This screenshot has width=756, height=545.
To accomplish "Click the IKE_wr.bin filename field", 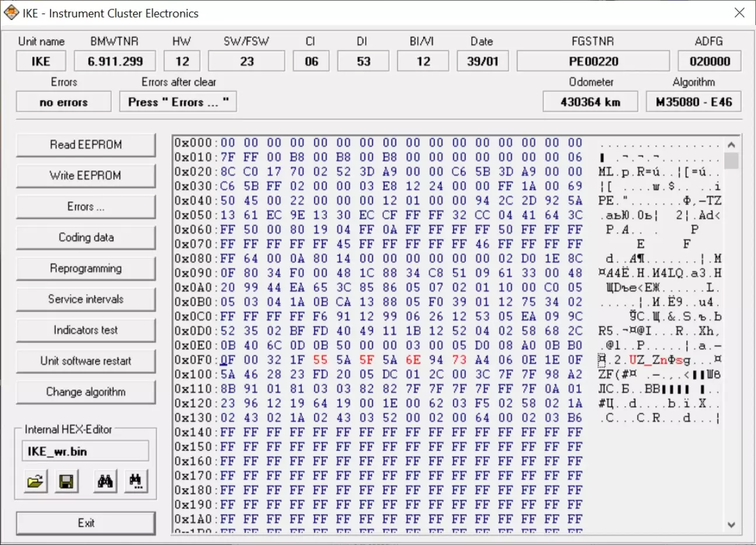I will click(x=85, y=451).
